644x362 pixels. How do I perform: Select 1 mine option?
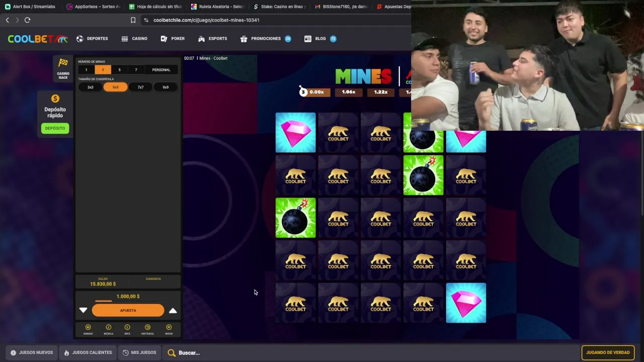(x=86, y=70)
